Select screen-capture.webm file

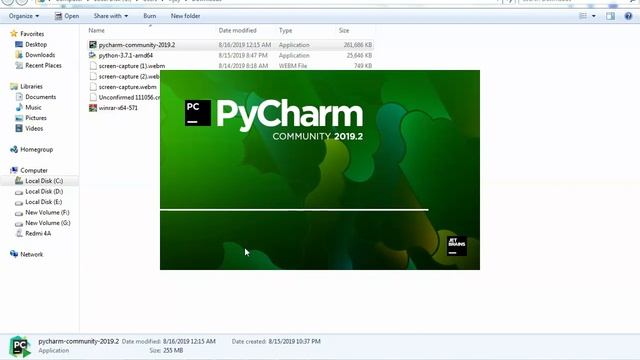click(127, 87)
